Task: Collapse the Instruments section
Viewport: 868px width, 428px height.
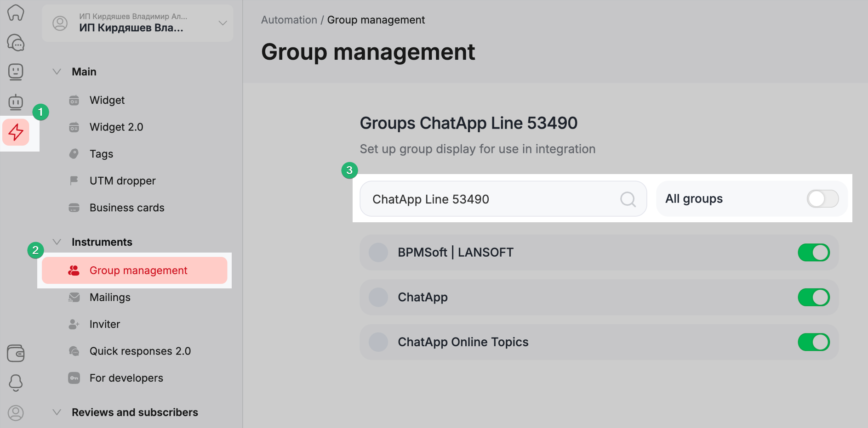Action: (x=57, y=242)
